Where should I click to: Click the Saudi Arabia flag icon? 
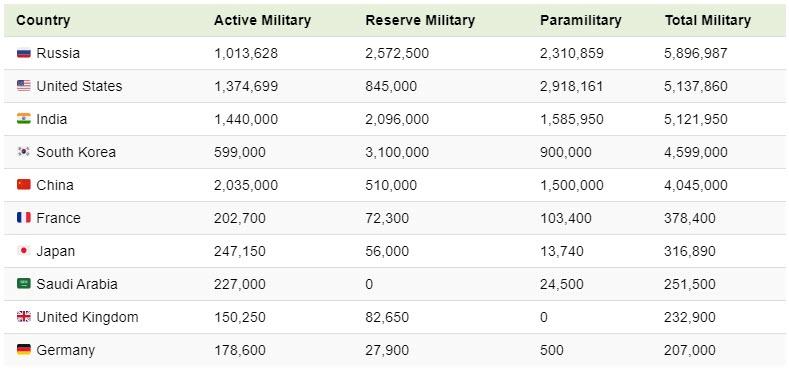(24, 284)
